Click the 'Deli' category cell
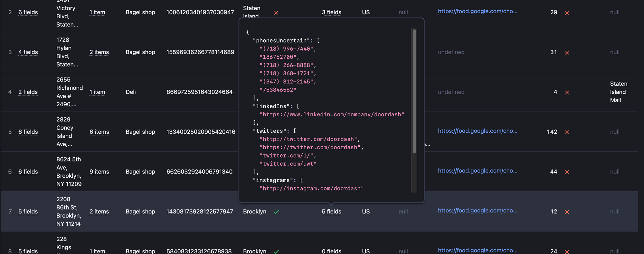The height and width of the screenshot is (254, 644). [x=131, y=92]
